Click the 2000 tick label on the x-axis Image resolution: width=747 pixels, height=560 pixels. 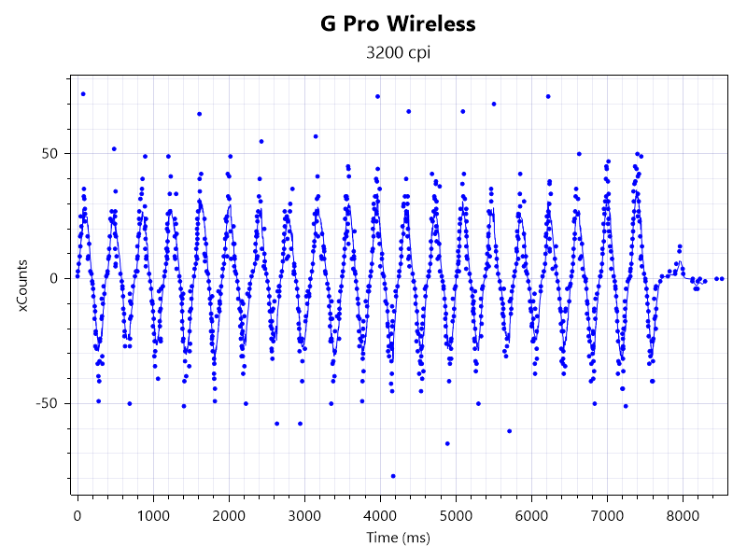click(x=229, y=516)
